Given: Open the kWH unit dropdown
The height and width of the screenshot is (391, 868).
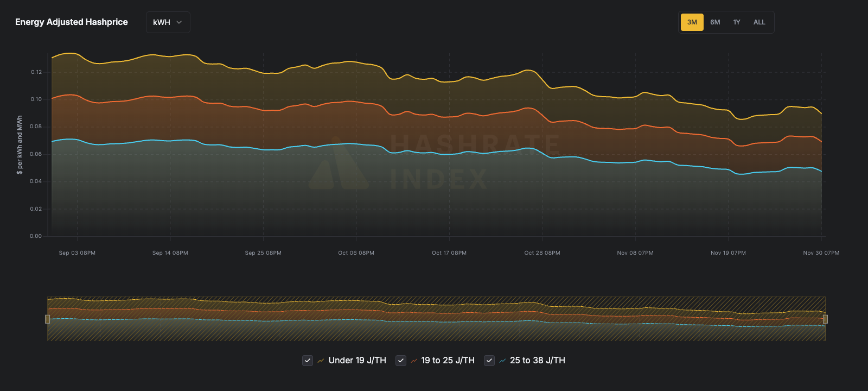Looking at the screenshot, I should [x=168, y=22].
